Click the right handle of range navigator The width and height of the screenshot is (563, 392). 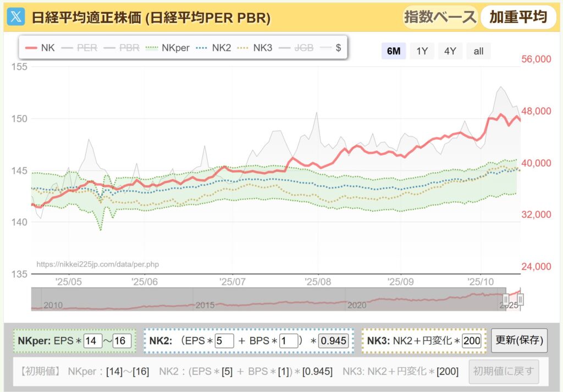(520, 300)
